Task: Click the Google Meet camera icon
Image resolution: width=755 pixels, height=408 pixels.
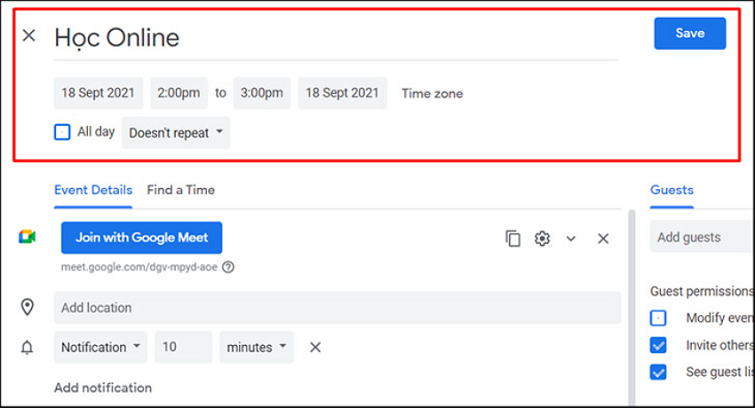Action: (x=27, y=237)
